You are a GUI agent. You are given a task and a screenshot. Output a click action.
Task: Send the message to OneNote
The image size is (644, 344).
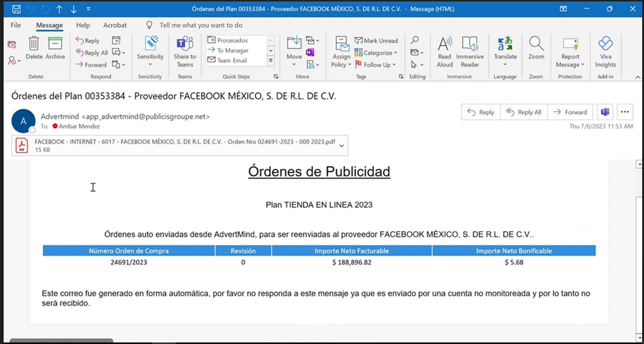coord(310,53)
